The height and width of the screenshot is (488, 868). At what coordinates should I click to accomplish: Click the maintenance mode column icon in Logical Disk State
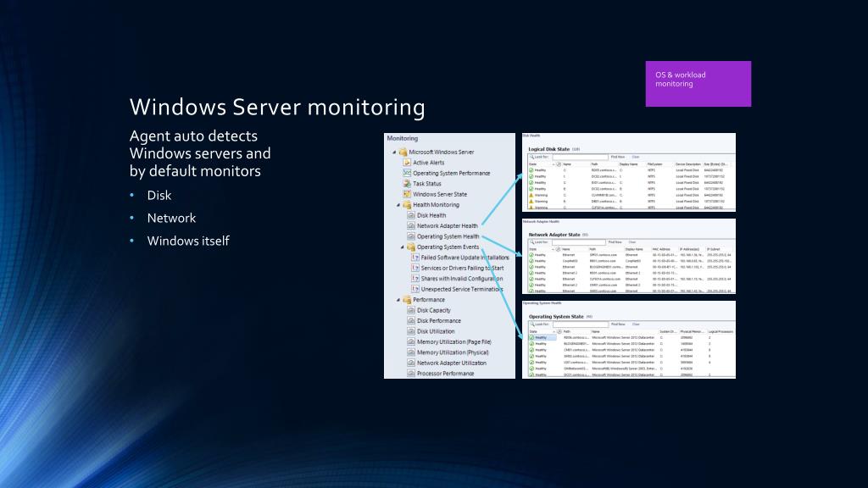click(559, 164)
